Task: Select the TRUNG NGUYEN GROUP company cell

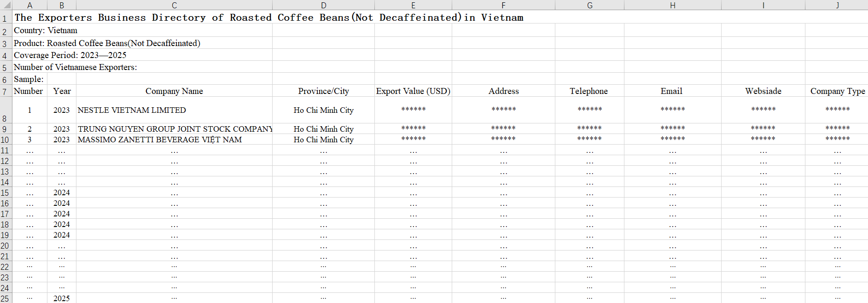Action: [174, 129]
